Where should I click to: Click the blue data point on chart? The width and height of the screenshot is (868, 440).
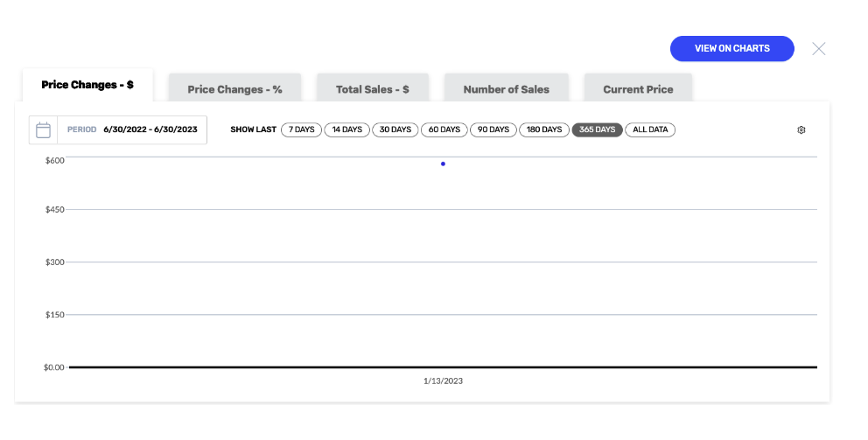click(x=443, y=164)
